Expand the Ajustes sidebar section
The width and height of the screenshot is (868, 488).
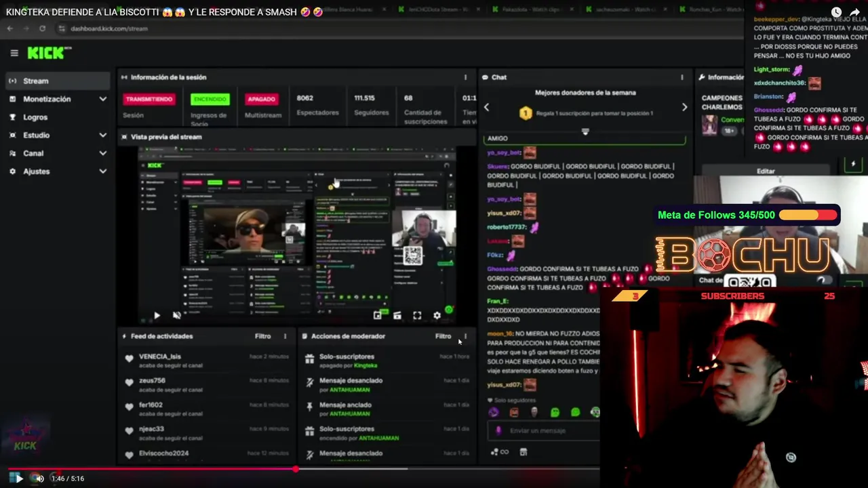point(102,171)
